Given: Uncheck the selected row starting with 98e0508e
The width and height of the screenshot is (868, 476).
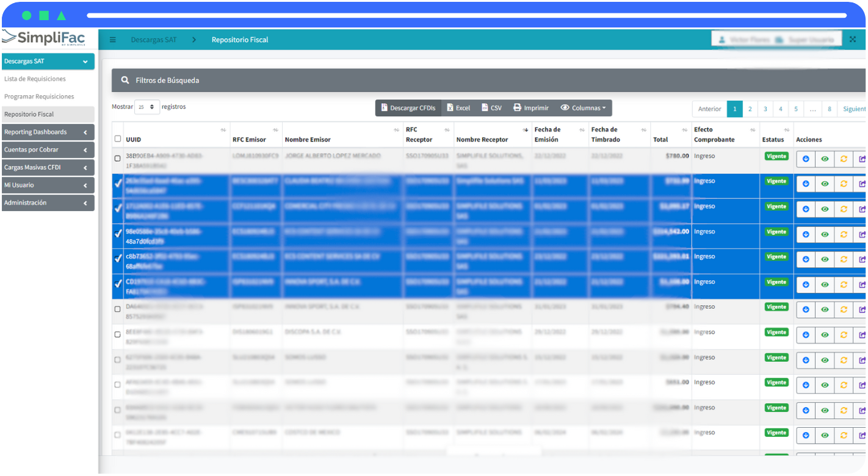Looking at the screenshot, I should 118,234.
